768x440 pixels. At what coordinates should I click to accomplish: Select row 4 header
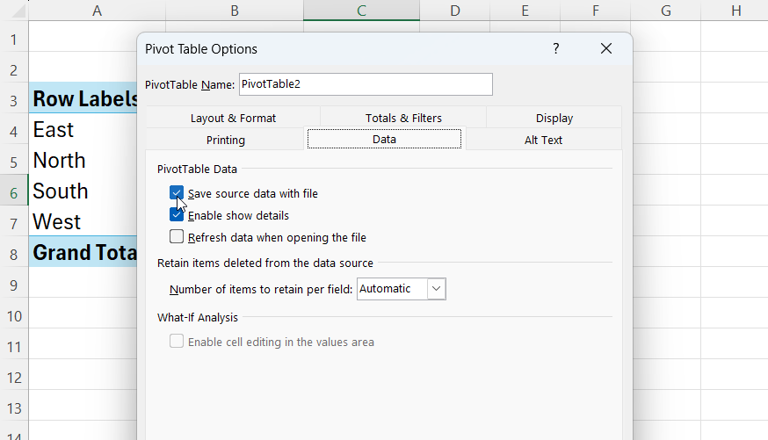coord(14,131)
